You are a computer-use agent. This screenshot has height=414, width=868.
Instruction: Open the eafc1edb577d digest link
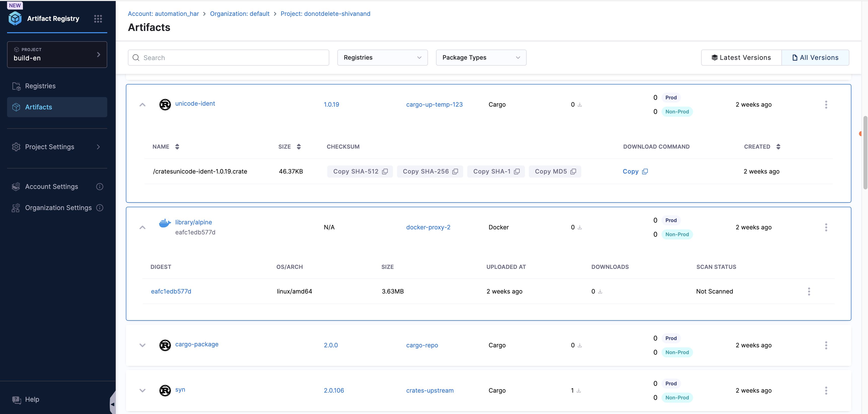171,291
